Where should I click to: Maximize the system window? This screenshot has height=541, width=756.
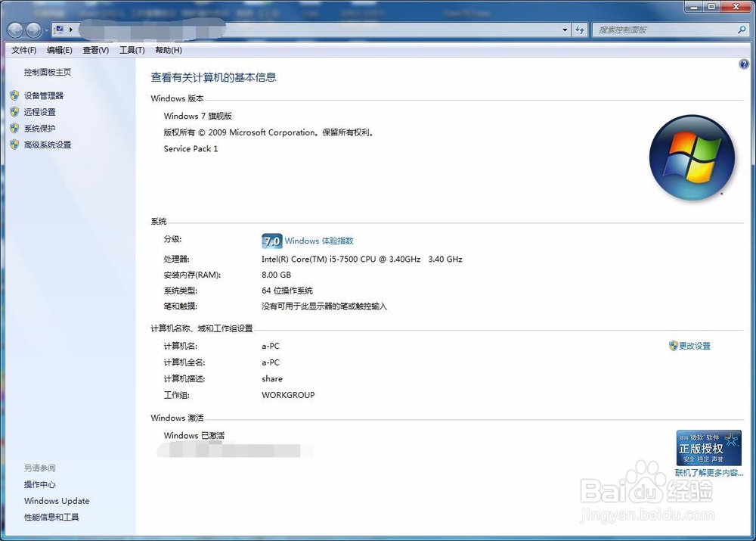click(711, 6)
